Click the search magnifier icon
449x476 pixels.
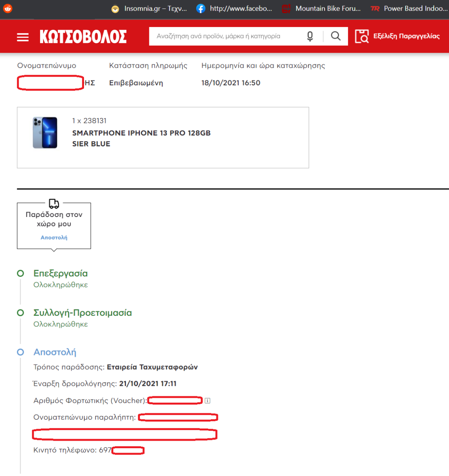[x=336, y=36]
